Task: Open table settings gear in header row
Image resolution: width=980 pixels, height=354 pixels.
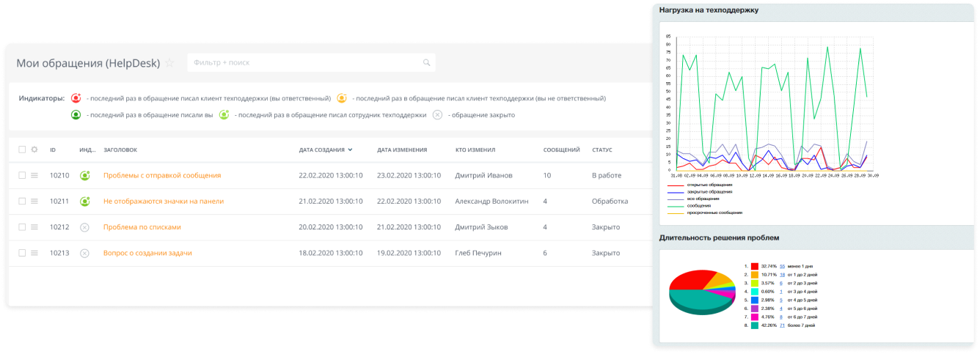Action: coord(34,150)
